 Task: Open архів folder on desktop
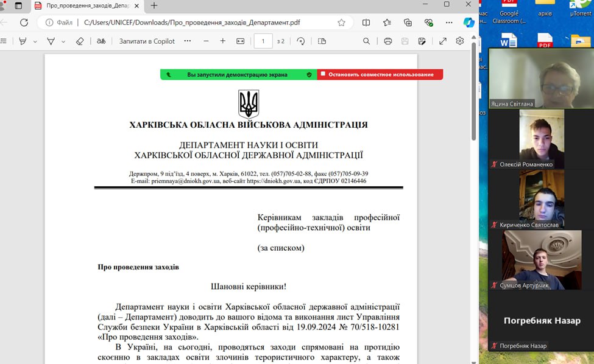(x=545, y=9)
